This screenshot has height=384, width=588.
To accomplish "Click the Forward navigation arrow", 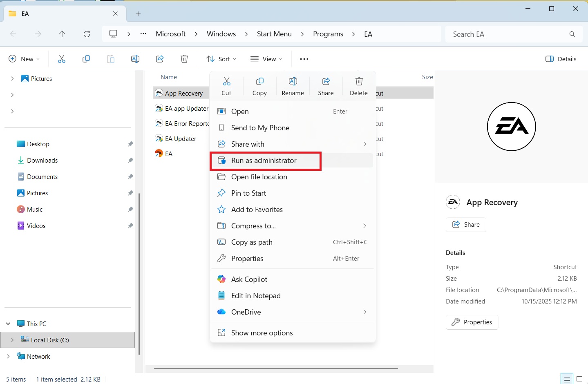I will [38, 34].
